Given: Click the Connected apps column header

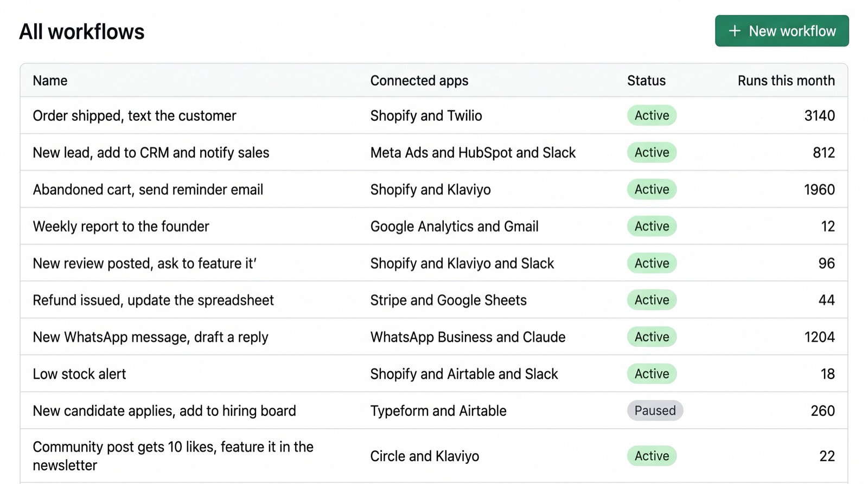Looking at the screenshot, I should point(419,81).
